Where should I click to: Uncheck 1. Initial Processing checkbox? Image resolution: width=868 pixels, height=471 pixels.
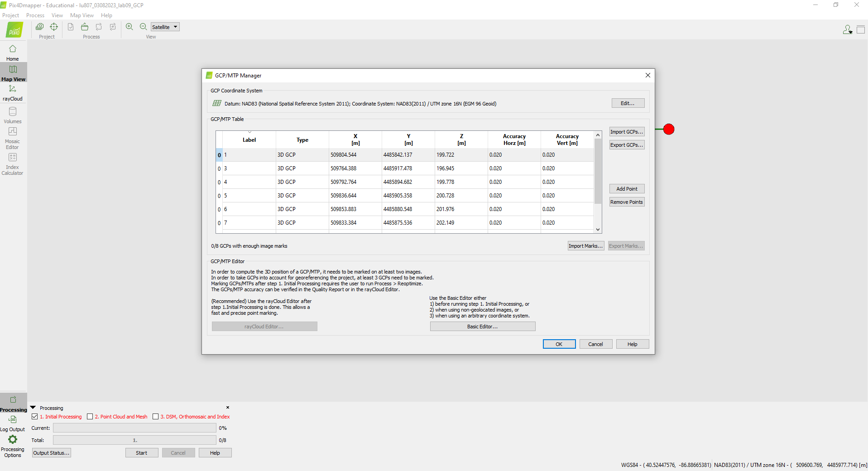coord(35,417)
